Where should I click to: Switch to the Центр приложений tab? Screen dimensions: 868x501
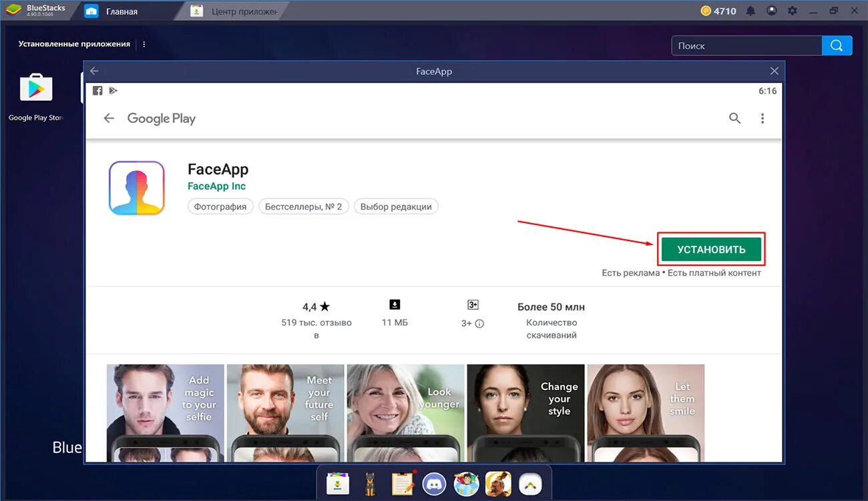[234, 11]
